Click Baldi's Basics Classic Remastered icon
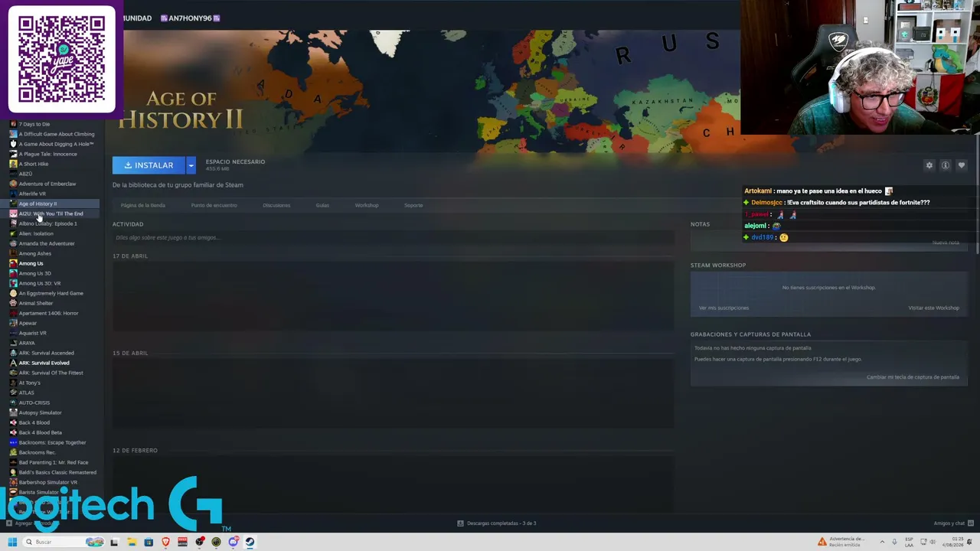Viewport: 980px width, 551px height. click(x=13, y=472)
